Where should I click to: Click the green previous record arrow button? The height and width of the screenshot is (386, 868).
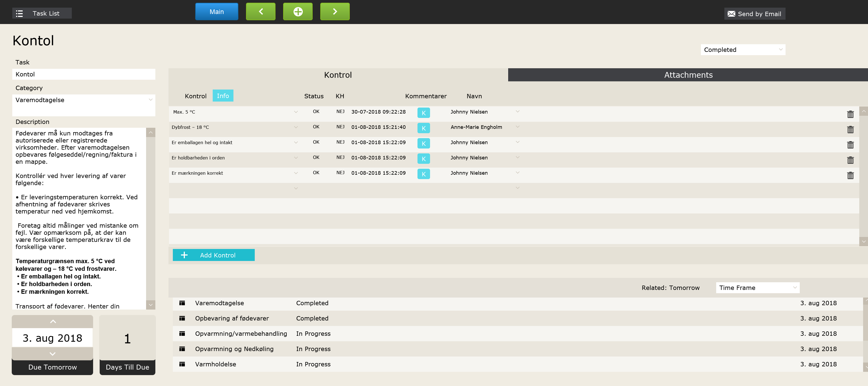(x=260, y=12)
